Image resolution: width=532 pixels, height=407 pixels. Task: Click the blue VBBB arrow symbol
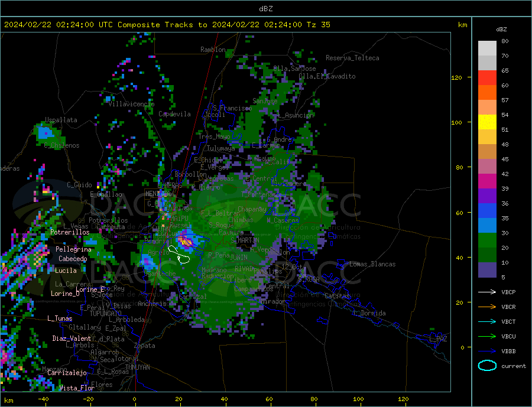(487, 351)
